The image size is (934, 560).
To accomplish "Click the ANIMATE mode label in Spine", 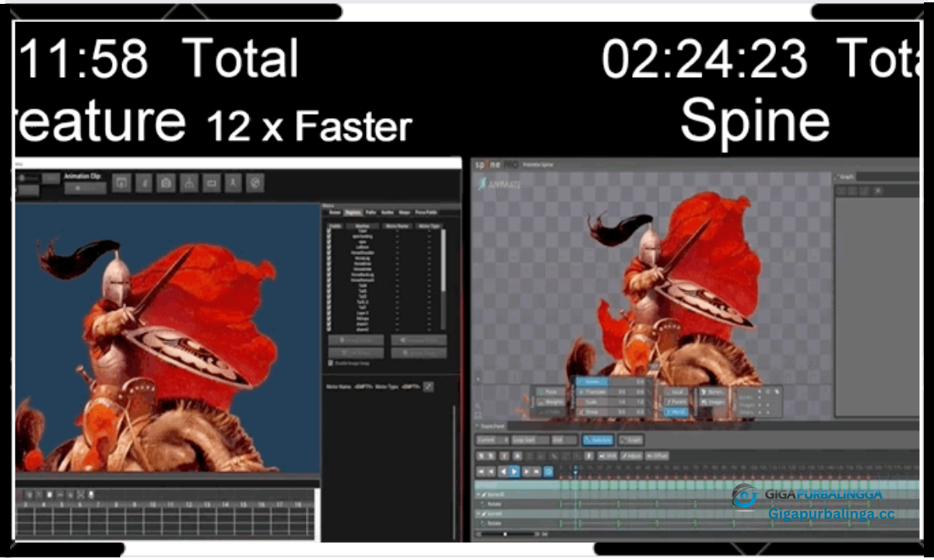I will [x=500, y=184].
